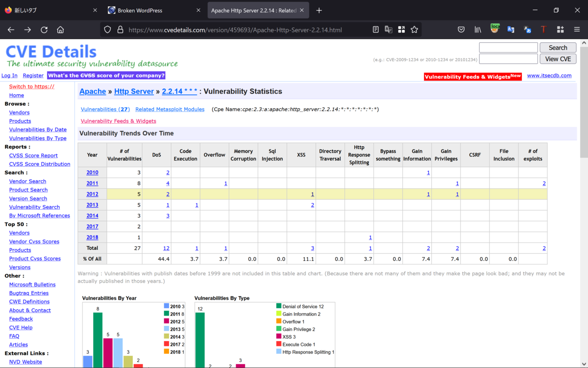Open page translate icon in address bar

pyautogui.click(x=389, y=29)
